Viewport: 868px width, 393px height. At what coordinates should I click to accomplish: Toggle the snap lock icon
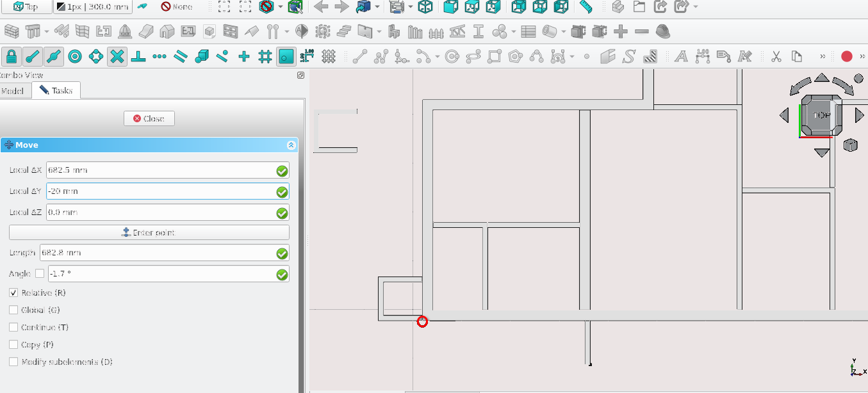tap(12, 56)
